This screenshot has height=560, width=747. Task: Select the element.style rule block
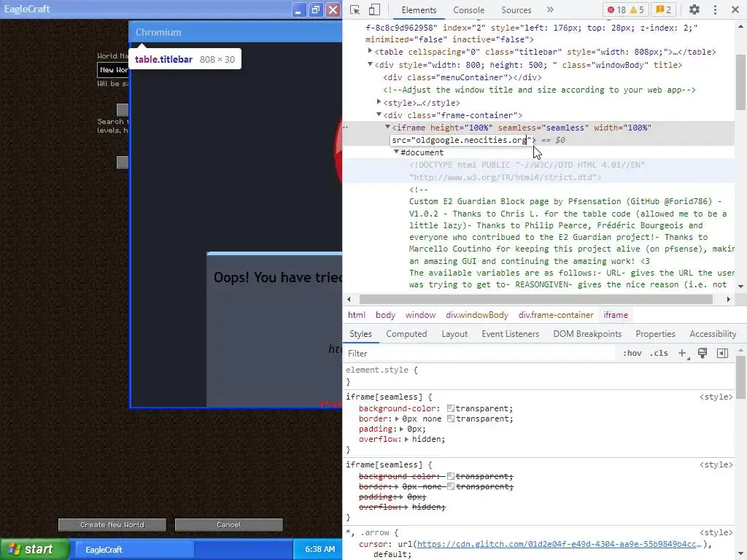point(540,376)
